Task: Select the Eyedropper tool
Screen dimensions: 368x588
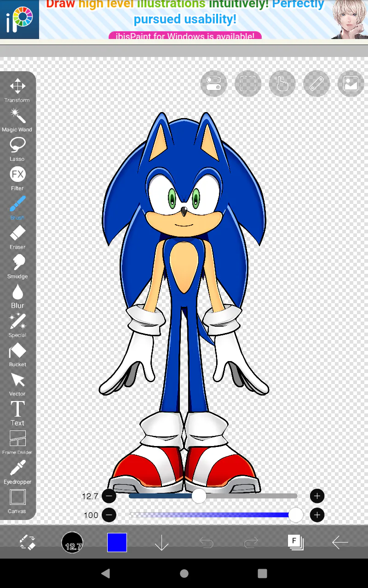Action: [17, 472]
